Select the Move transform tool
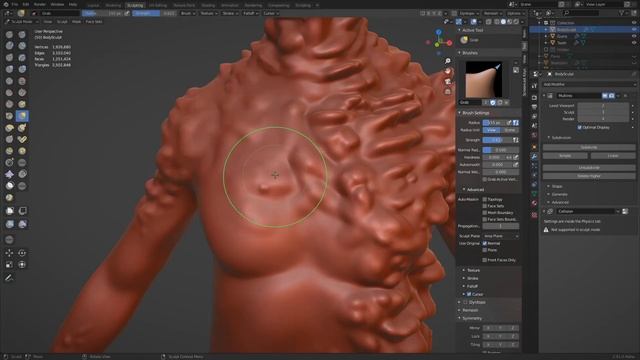This screenshot has width=640, height=360. [x=9, y=253]
